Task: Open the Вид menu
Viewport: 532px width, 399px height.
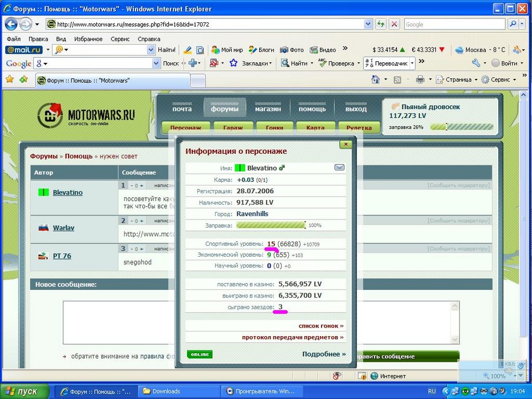Action: coord(61,39)
